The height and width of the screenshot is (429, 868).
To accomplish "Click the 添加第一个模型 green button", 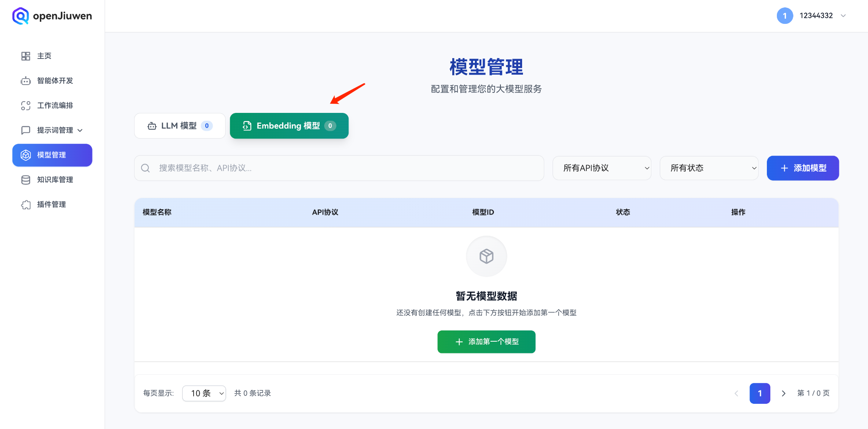I will 486,342.
